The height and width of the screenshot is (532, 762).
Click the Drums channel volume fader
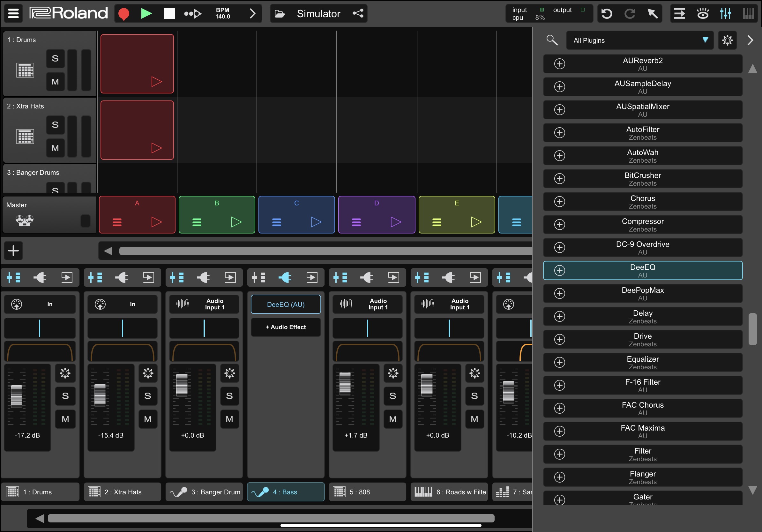tap(16, 396)
